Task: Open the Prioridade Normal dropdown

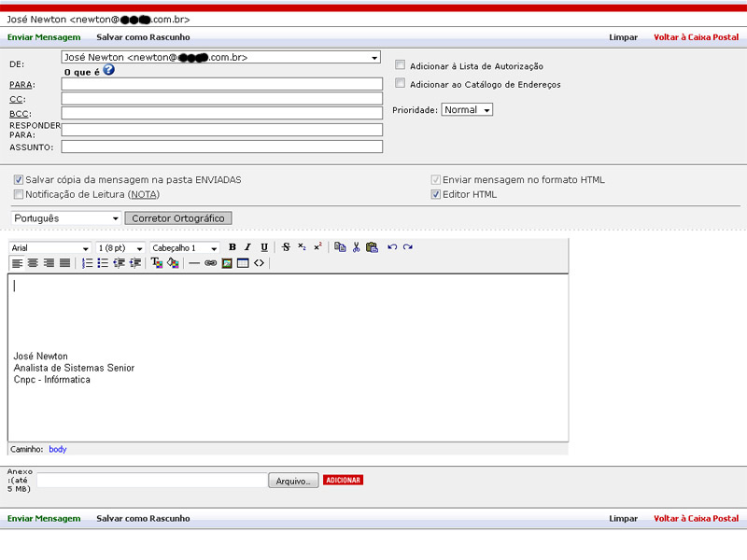Action: (467, 110)
